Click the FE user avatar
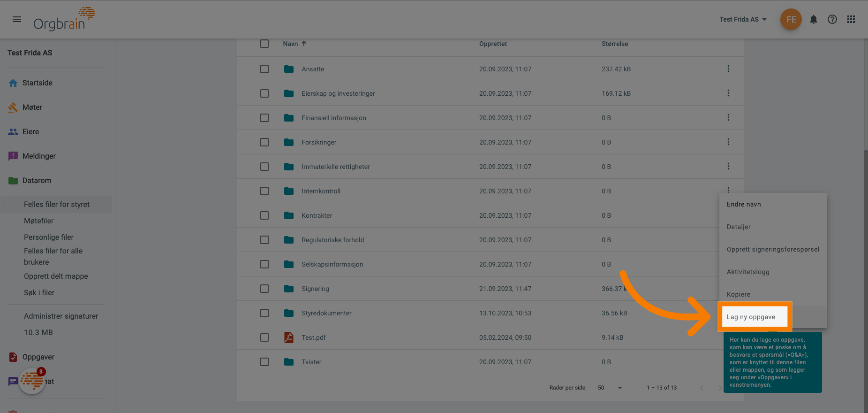868x413 pixels. click(x=791, y=19)
